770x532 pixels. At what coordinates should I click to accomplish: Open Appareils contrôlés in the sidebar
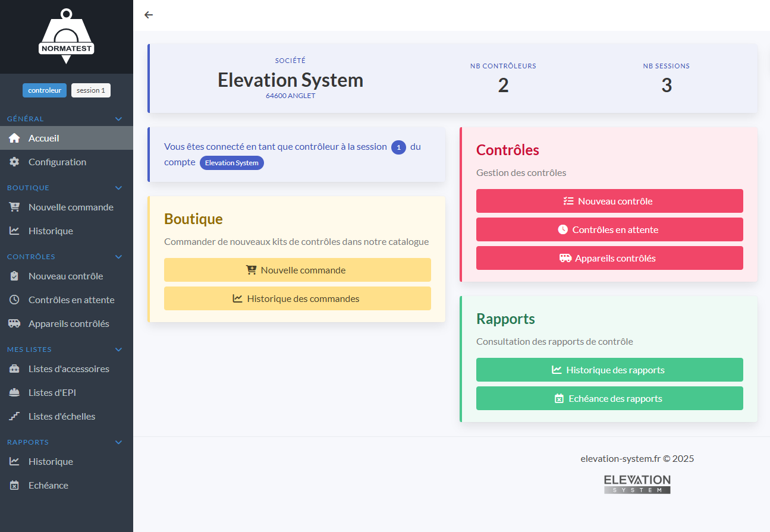67,323
